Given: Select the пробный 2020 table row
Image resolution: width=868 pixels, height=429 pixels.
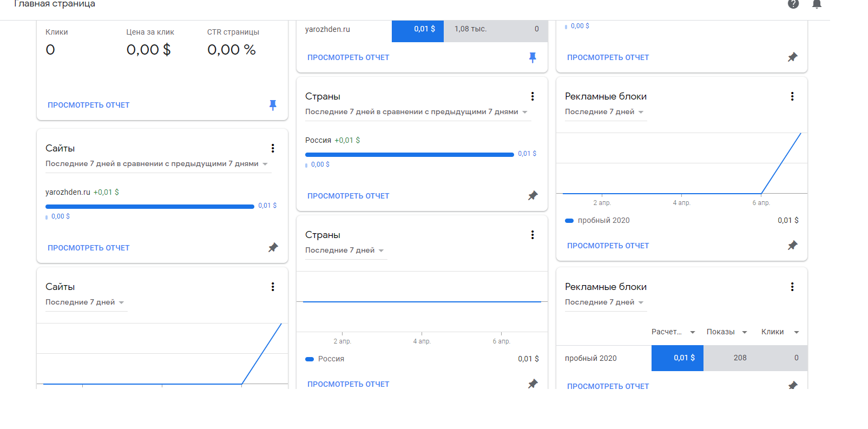Looking at the screenshot, I should point(591,358).
